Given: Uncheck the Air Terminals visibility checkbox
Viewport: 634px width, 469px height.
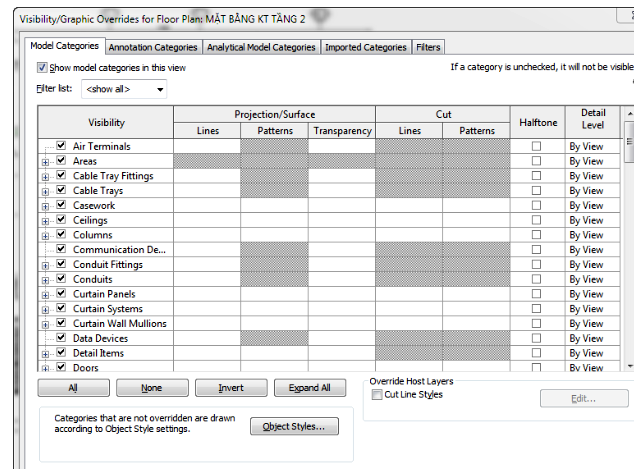Looking at the screenshot, I should (x=61, y=146).
